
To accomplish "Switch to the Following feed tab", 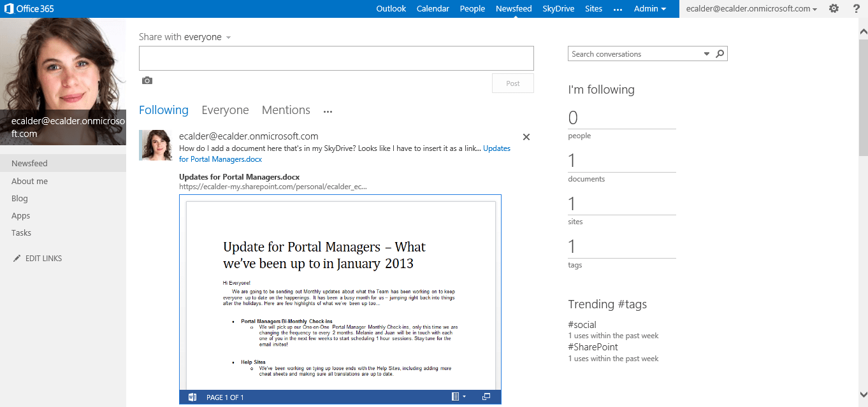I will (164, 110).
